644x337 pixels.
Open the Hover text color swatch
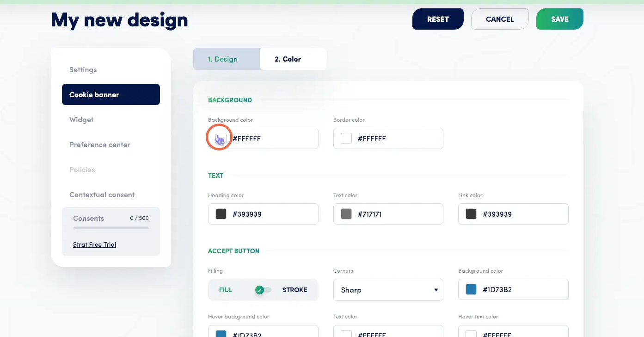[x=471, y=332]
